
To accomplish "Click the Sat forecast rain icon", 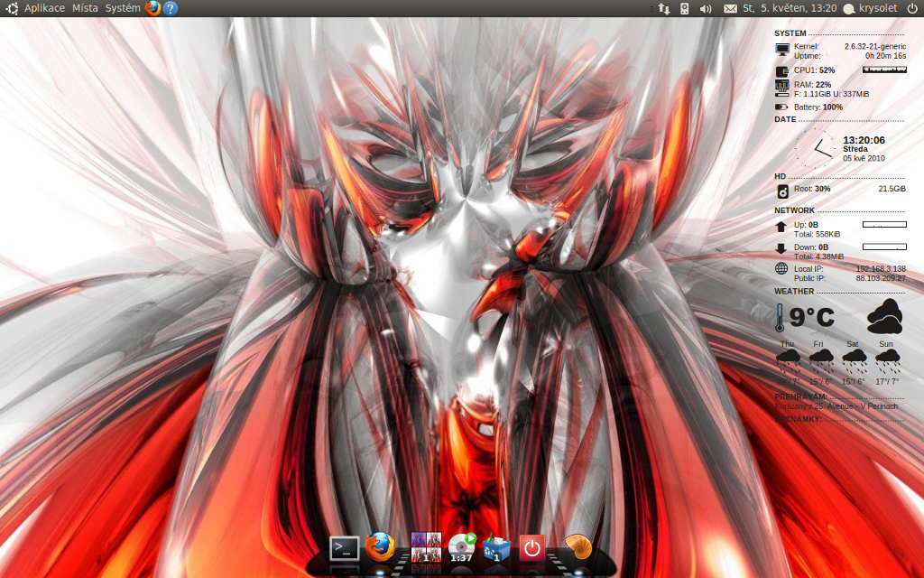I will click(x=854, y=361).
